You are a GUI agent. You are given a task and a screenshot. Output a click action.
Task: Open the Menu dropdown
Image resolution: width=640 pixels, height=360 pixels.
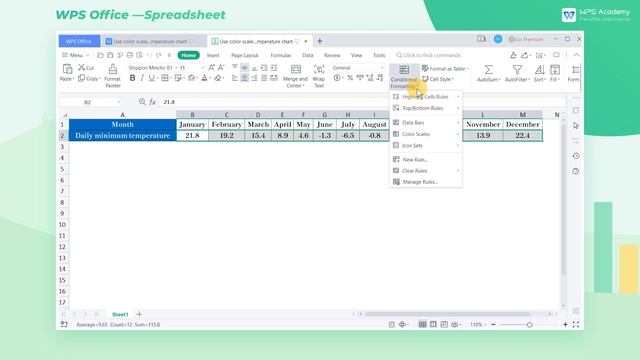[x=76, y=55]
